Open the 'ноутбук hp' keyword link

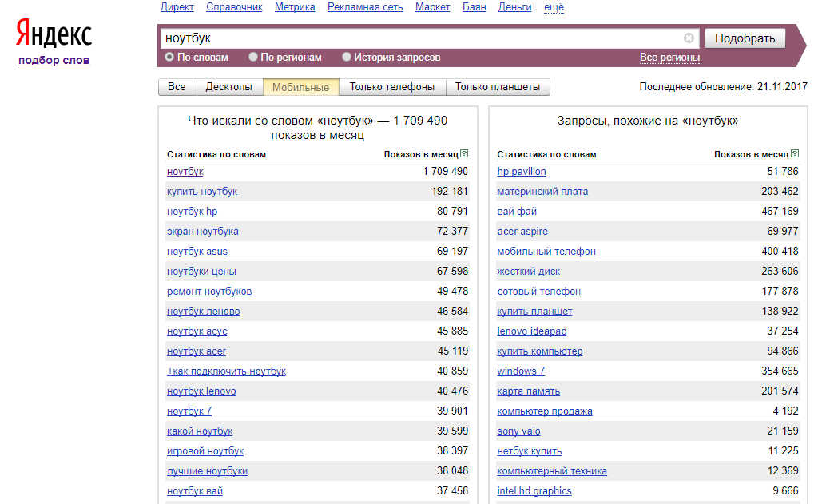(192, 211)
